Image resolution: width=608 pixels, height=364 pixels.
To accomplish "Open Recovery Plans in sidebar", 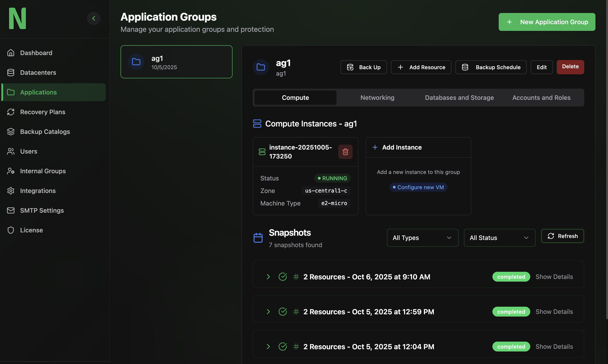I will (x=43, y=112).
